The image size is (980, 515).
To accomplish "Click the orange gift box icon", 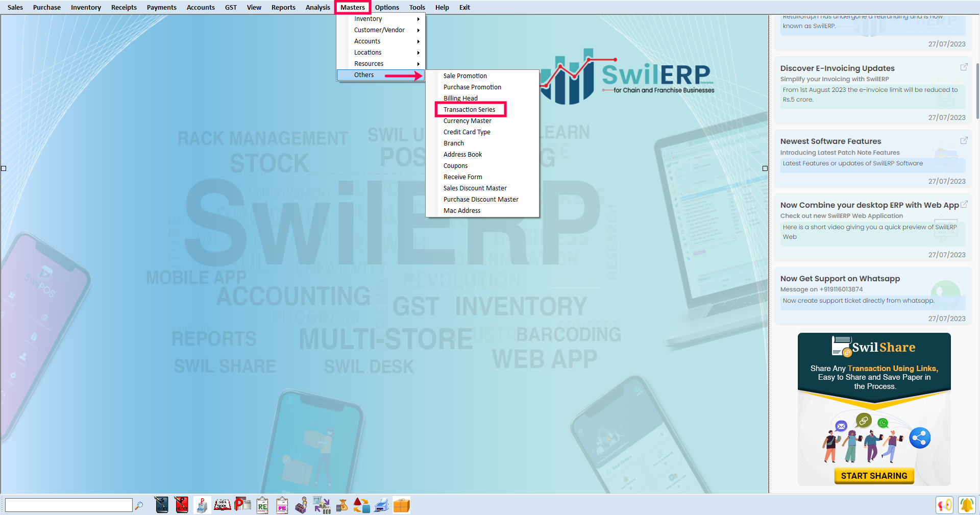I will click(x=402, y=505).
